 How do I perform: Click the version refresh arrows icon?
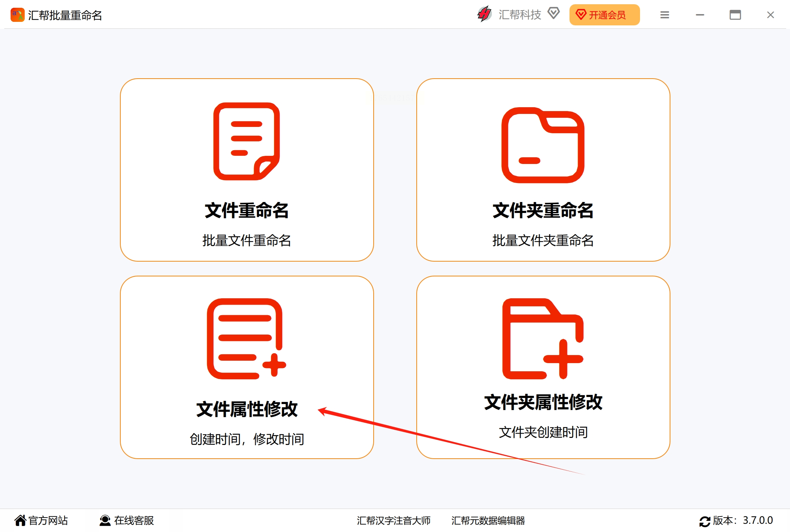coord(704,521)
